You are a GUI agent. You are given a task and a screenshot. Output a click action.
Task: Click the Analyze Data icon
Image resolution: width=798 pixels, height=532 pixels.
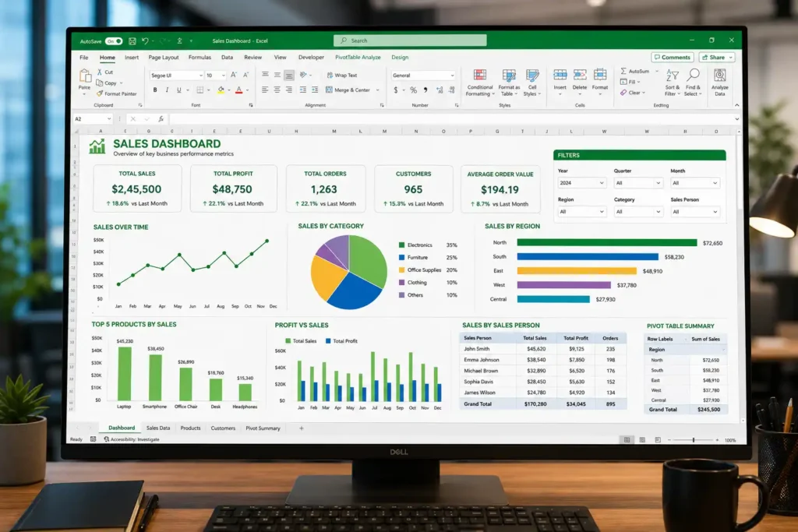(719, 76)
